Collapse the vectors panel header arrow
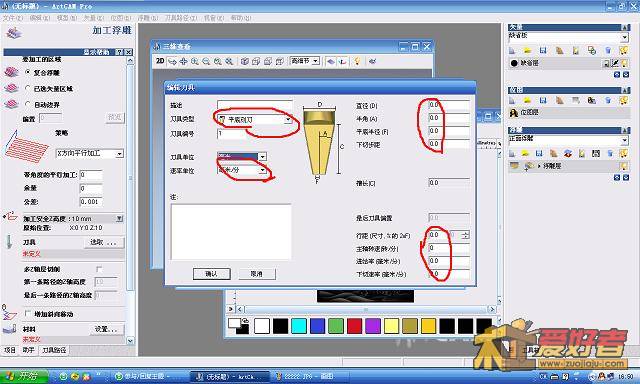This screenshot has width=640, height=384. tap(625, 27)
